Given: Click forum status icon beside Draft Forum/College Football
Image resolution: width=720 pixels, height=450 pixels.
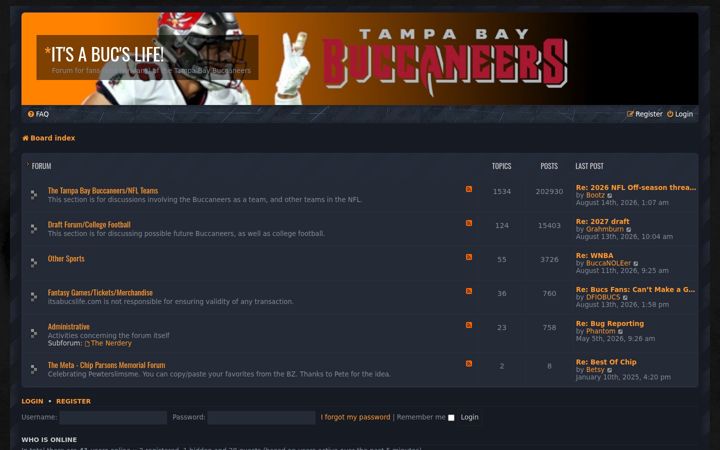Looking at the screenshot, I should (x=34, y=229).
